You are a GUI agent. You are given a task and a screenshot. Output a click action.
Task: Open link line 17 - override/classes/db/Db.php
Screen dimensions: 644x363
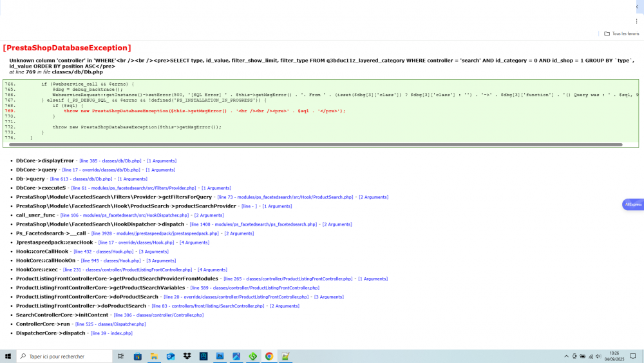tap(101, 170)
